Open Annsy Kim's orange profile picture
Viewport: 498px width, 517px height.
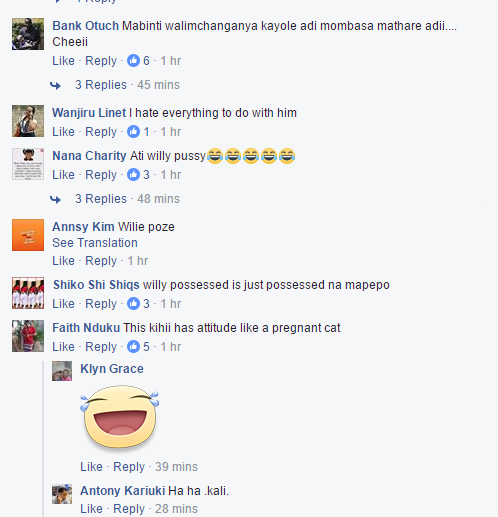coord(28,235)
